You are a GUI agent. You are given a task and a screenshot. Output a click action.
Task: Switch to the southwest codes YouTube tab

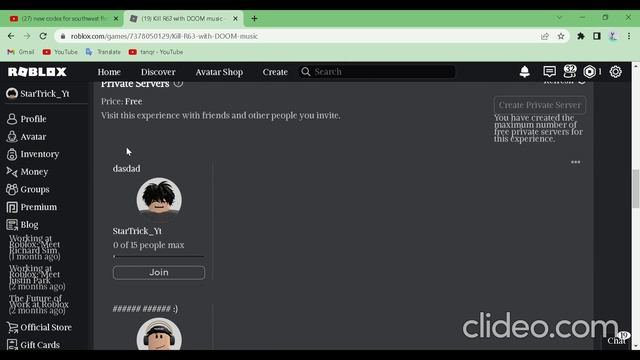[61, 18]
